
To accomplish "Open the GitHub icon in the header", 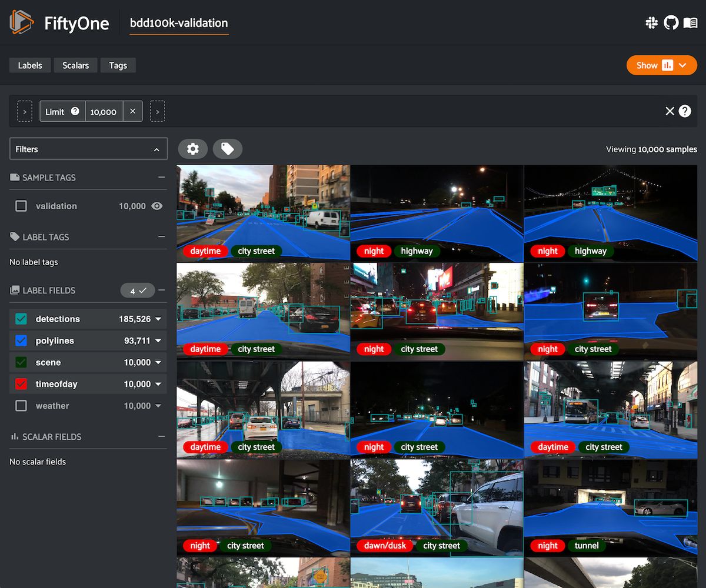I will coord(671,22).
